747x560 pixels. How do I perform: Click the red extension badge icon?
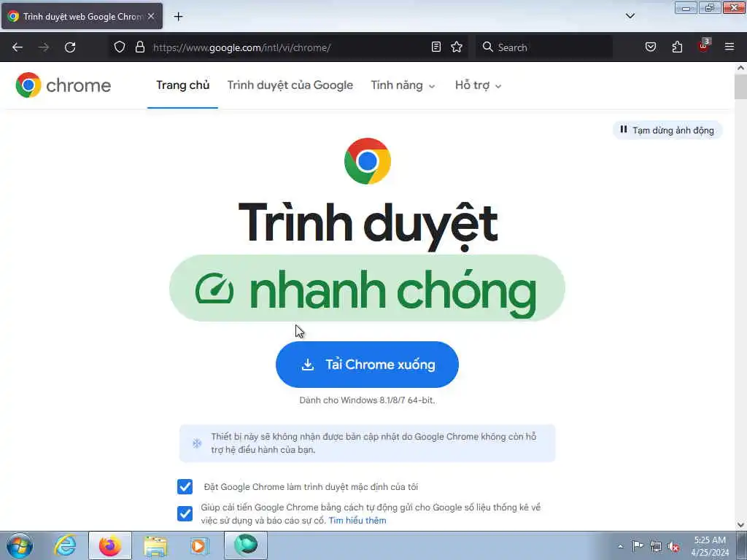[704, 46]
